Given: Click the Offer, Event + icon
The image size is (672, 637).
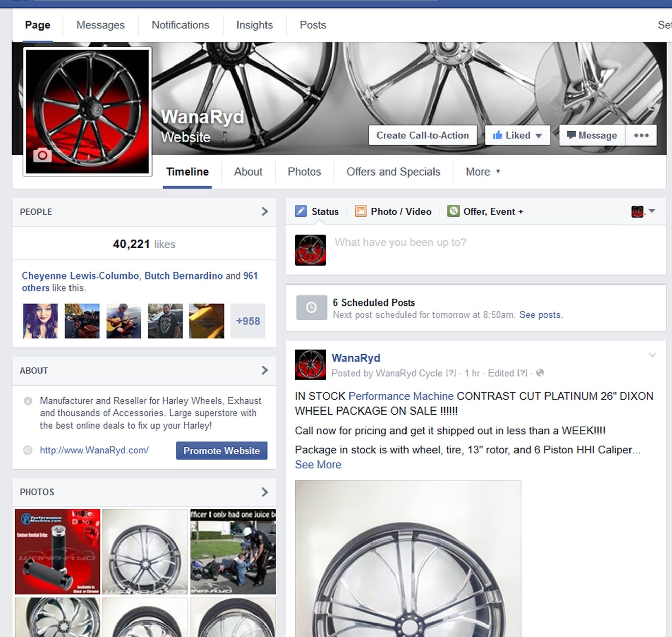Looking at the screenshot, I should click(453, 211).
